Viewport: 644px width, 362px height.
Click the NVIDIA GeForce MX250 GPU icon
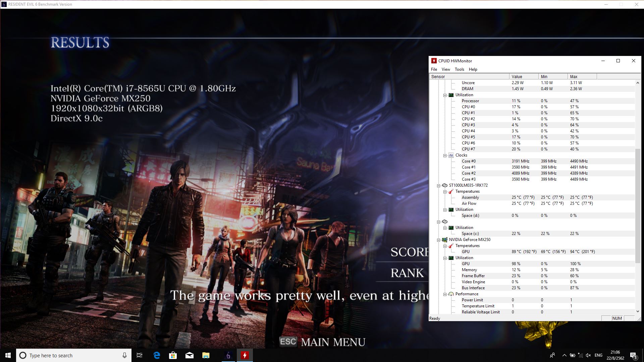click(x=444, y=240)
